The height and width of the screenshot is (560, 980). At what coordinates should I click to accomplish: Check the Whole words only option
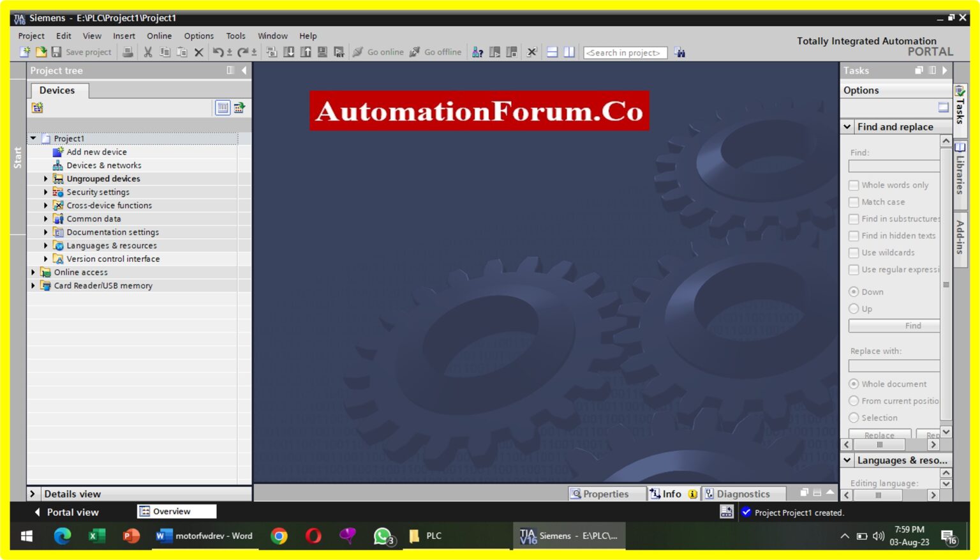(x=854, y=185)
